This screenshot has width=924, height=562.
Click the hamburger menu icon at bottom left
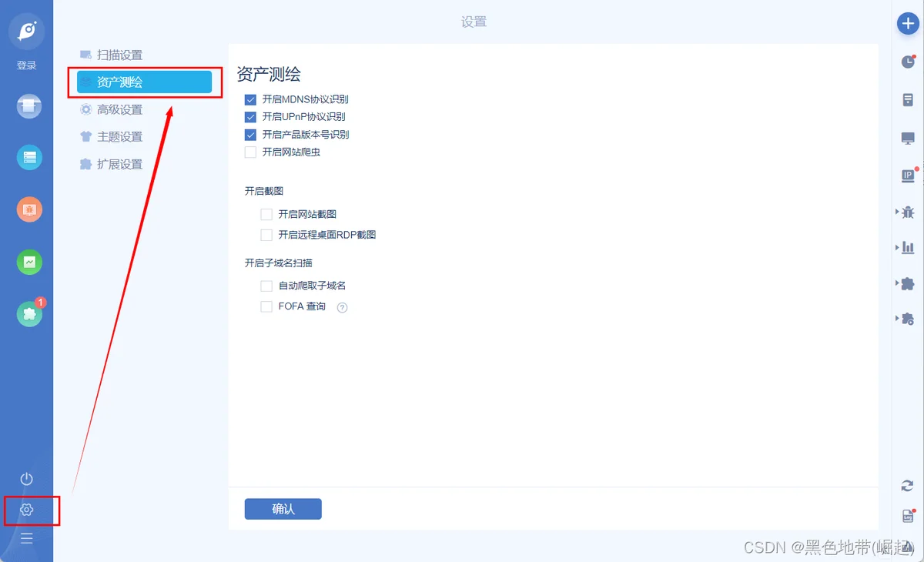tap(27, 538)
